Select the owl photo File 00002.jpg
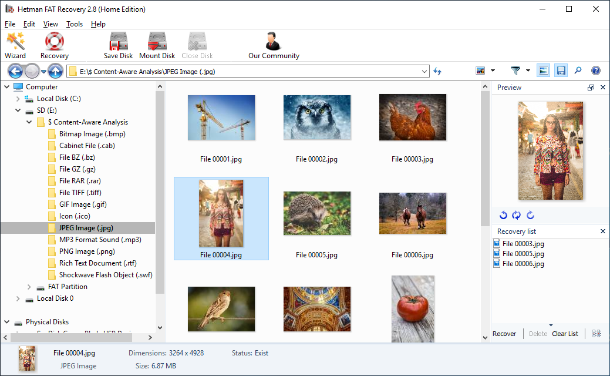The width and height of the screenshot is (610, 376). coord(317,117)
